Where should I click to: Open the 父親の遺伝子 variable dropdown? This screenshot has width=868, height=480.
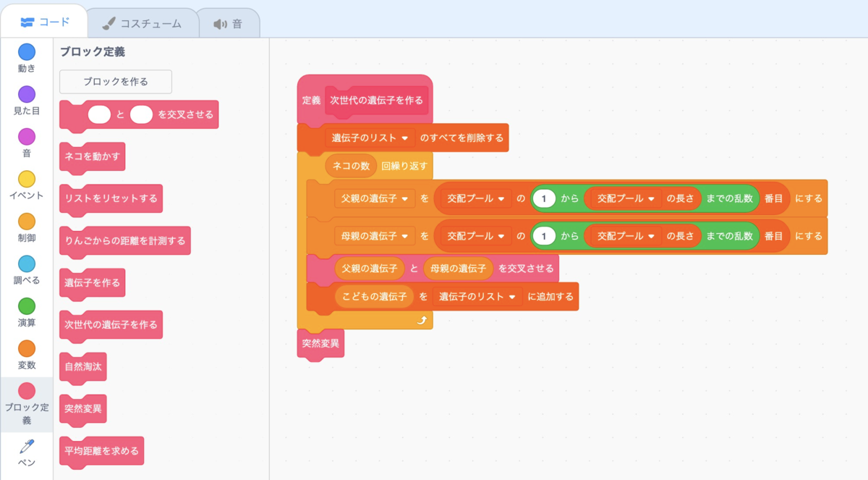375,198
